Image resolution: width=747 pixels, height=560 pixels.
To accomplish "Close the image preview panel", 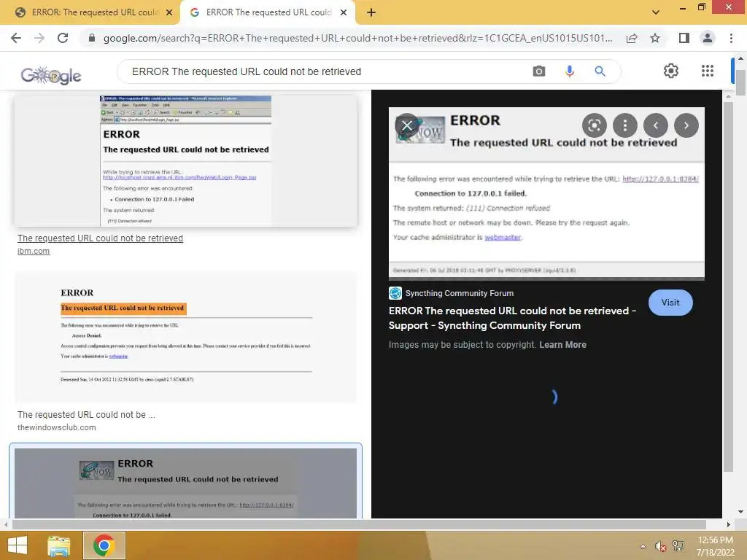I will pyautogui.click(x=407, y=125).
